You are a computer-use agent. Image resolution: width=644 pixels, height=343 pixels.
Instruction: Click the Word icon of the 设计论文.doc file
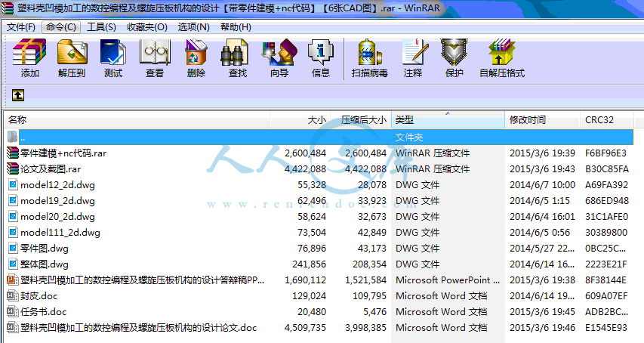[x=13, y=328]
